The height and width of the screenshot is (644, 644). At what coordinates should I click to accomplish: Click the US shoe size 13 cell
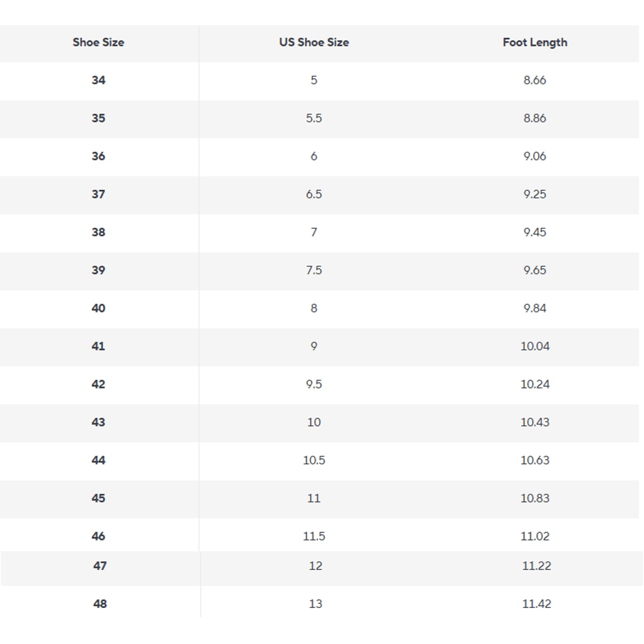[316, 603]
